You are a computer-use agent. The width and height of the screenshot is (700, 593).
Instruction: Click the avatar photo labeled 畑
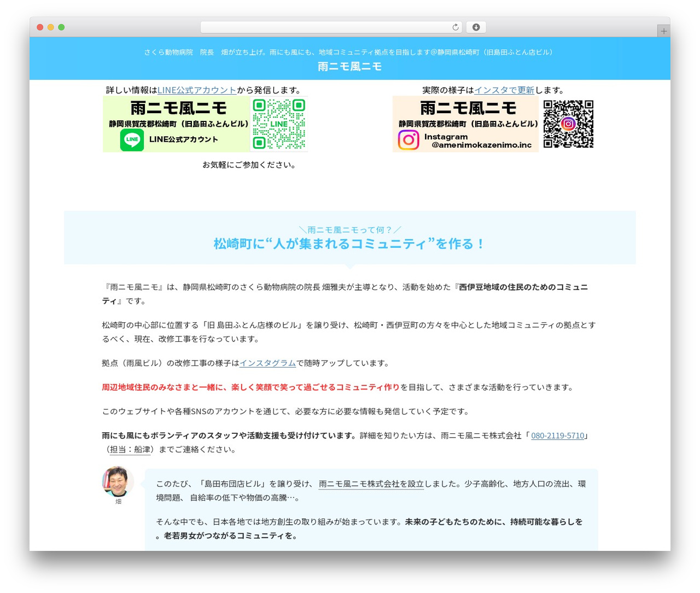pyautogui.click(x=118, y=481)
